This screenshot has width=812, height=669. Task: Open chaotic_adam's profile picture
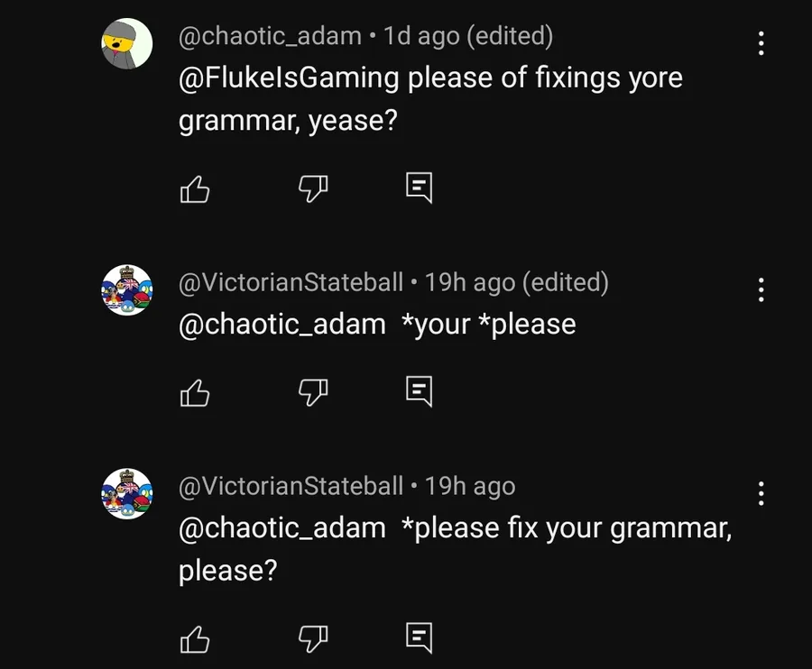click(x=126, y=43)
